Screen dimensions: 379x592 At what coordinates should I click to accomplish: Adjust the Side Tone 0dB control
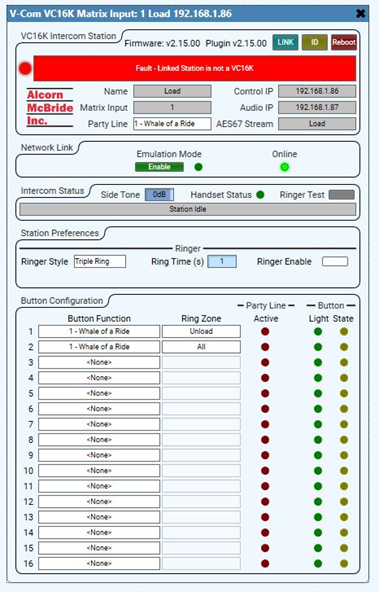[159, 194]
